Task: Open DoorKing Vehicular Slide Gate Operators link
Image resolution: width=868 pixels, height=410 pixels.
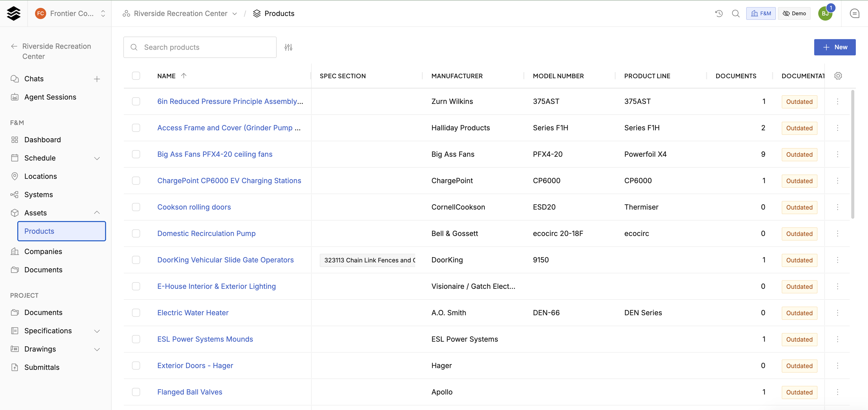Action: coord(225,260)
